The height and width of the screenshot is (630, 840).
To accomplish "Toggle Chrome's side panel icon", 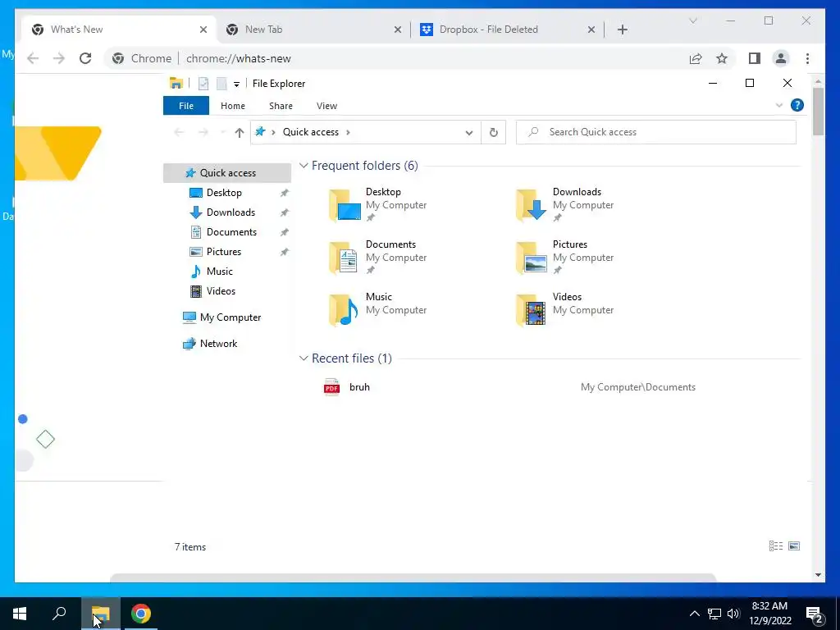I will [755, 58].
